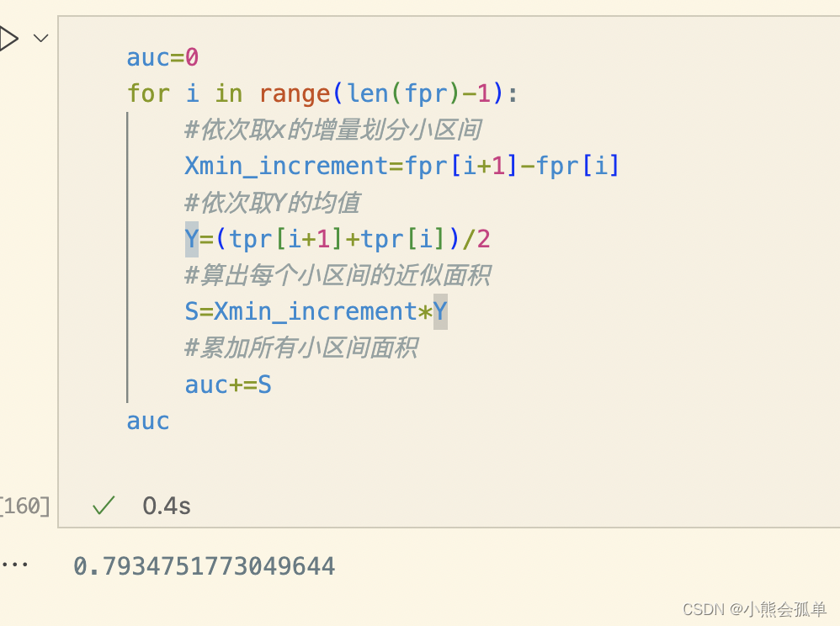Click the highlighted Y variable assignment
840x626 pixels.
tap(192, 239)
